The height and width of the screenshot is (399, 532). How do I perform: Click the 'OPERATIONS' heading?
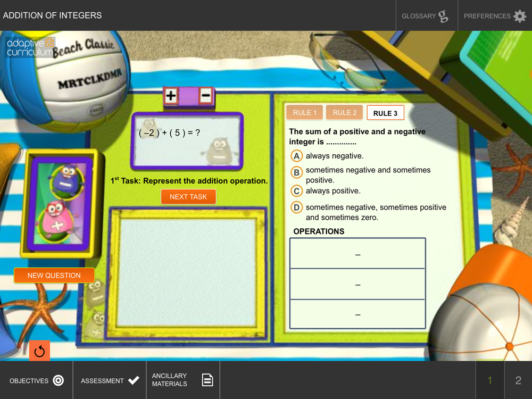[x=319, y=231]
